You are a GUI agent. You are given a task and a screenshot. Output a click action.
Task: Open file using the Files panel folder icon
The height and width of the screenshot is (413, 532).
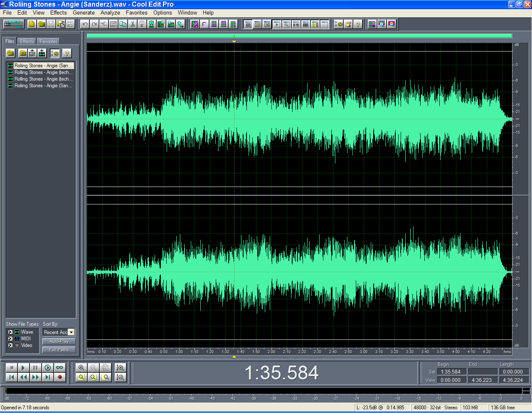(10, 53)
